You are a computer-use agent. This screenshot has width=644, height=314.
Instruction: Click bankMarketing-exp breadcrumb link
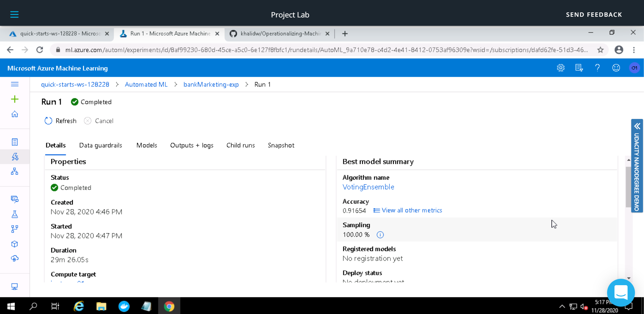pyautogui.click(x=211, y=84)
